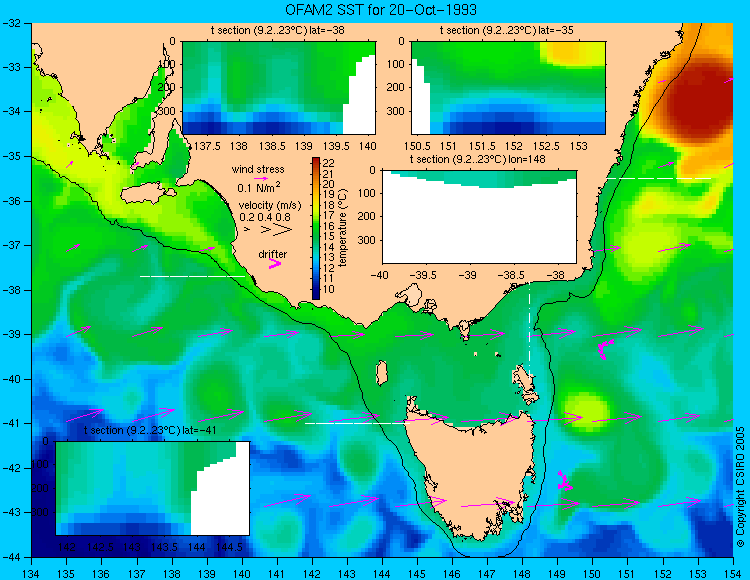Image resolution: width=750 pixels, height=580 pixels.
Task: Click the "-38" label on main latitude axis
Action: click(12, 290)
